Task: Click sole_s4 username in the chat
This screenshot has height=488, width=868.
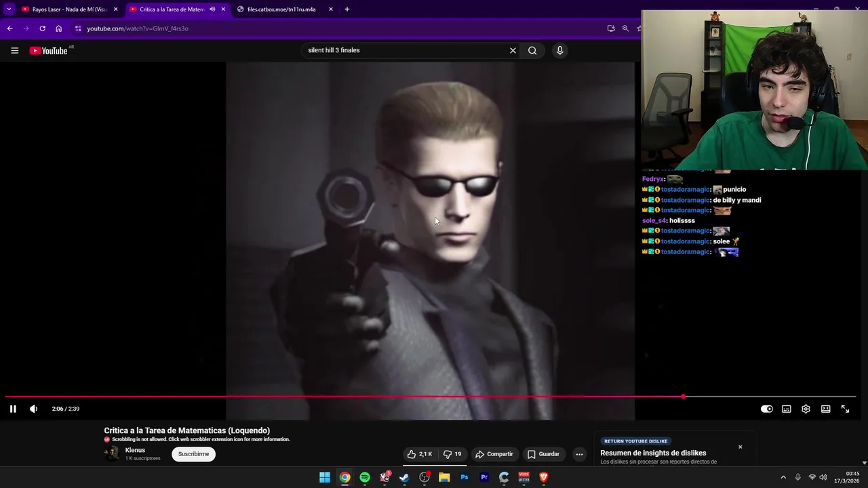Action: (654, 220)
